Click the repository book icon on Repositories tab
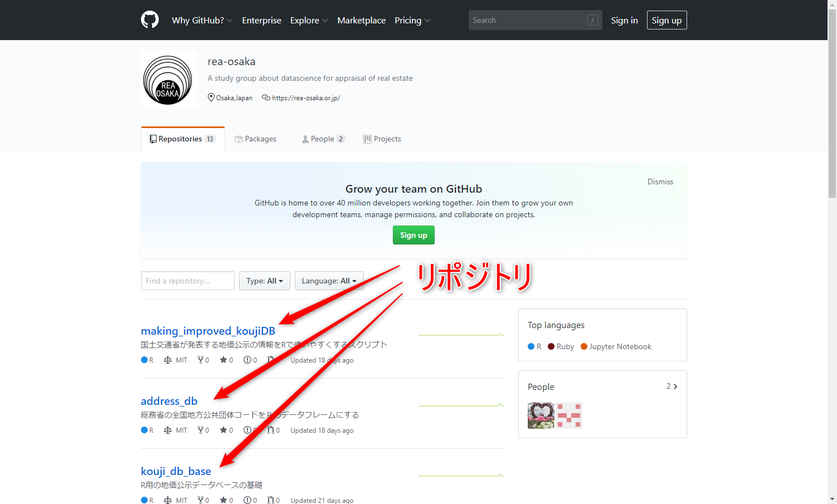This screenshot has height=504, width=837. 153,138
